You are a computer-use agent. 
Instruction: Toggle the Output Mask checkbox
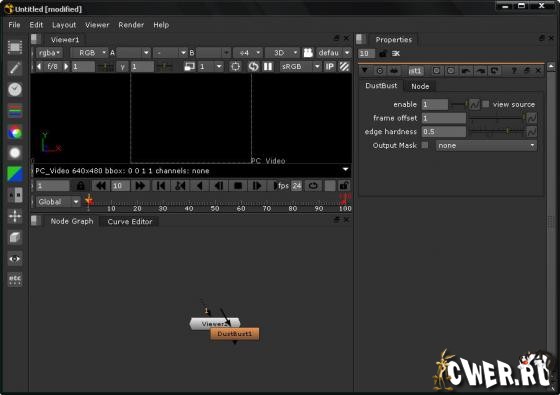click(425, 145)
